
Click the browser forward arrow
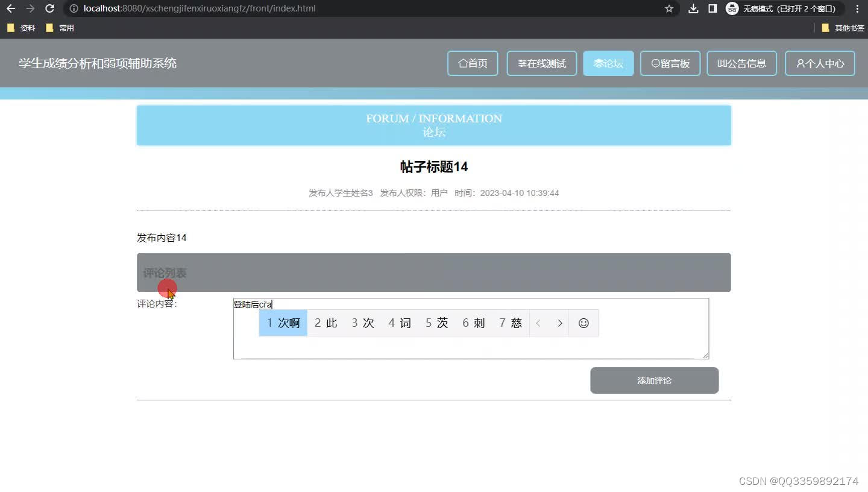[x=30, y=8]
